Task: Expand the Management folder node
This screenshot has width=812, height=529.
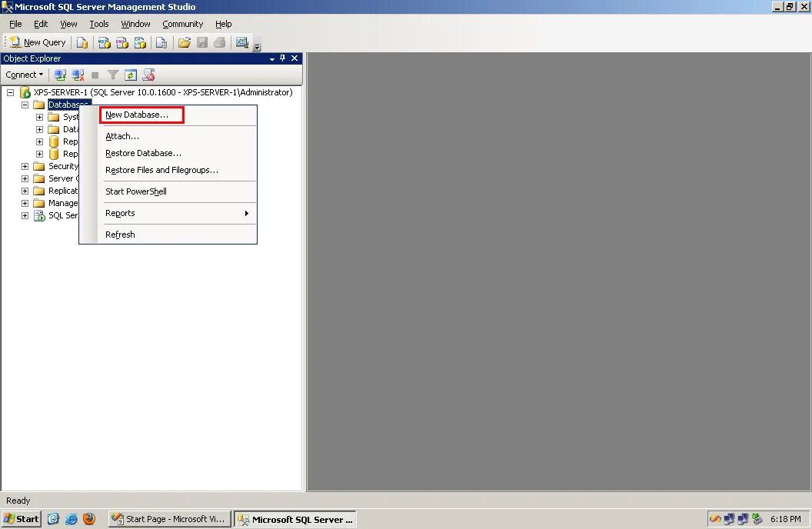Action: [25, 204]
